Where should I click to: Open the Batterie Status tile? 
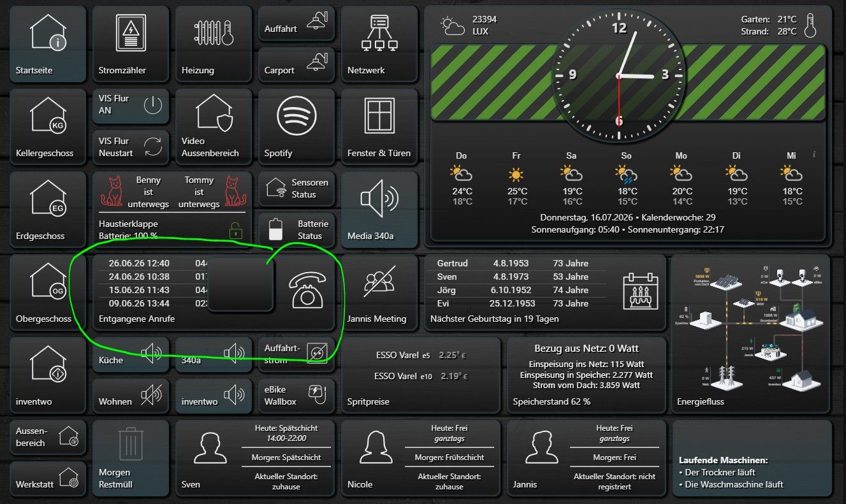[296, 230]
